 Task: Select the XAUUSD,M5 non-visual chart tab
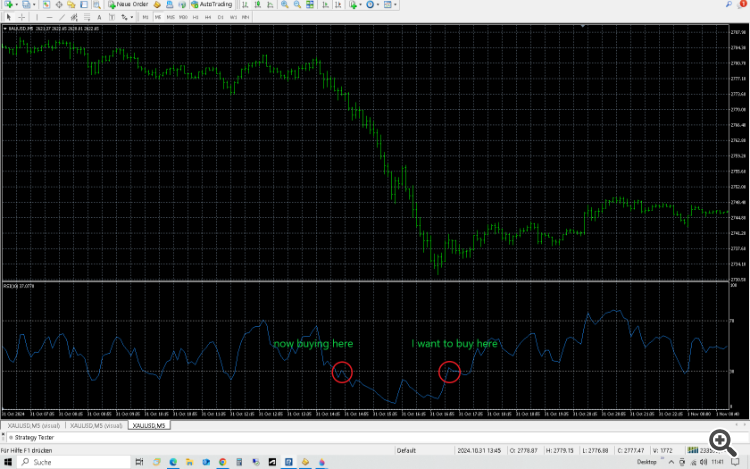(x=149, y=425)
